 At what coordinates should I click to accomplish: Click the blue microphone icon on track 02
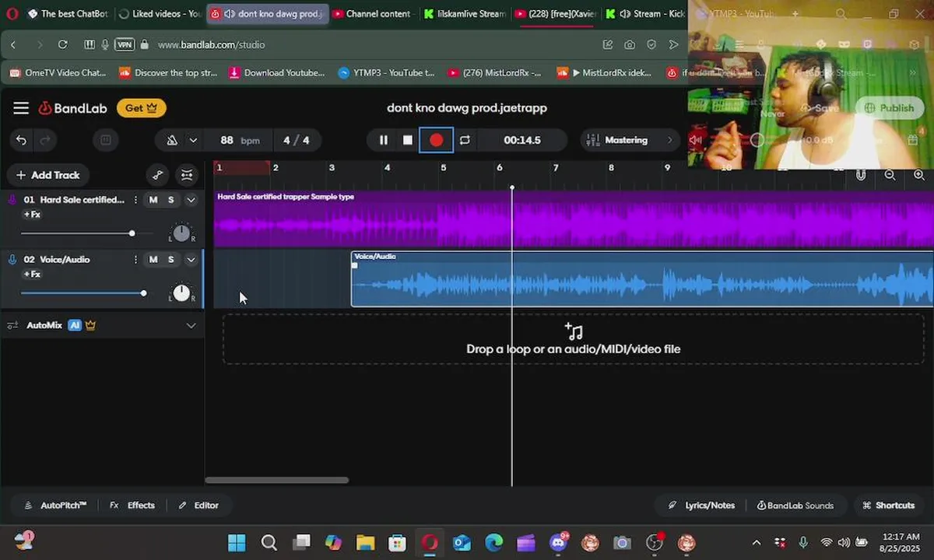[12, 260]
